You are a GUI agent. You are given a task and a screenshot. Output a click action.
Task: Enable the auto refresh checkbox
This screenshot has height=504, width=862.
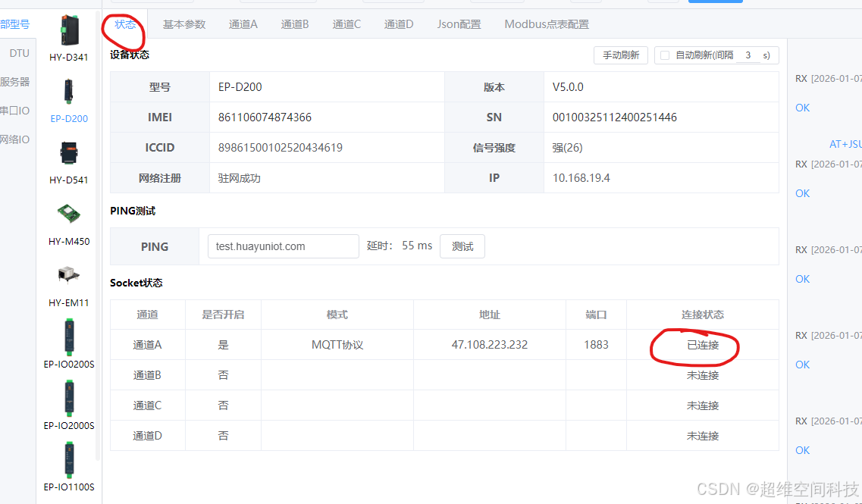665,55
